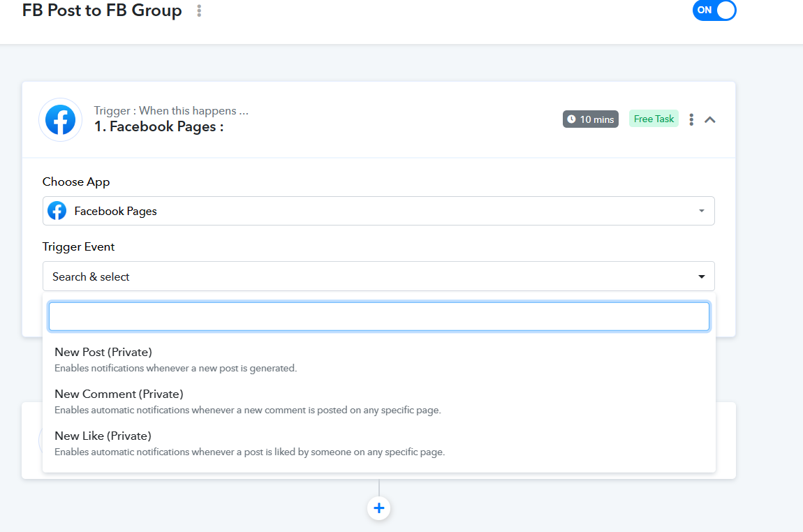Click the Facebook icon in Choose App field
This screenshot has height=532, width=803.
[x=57, y=210]
